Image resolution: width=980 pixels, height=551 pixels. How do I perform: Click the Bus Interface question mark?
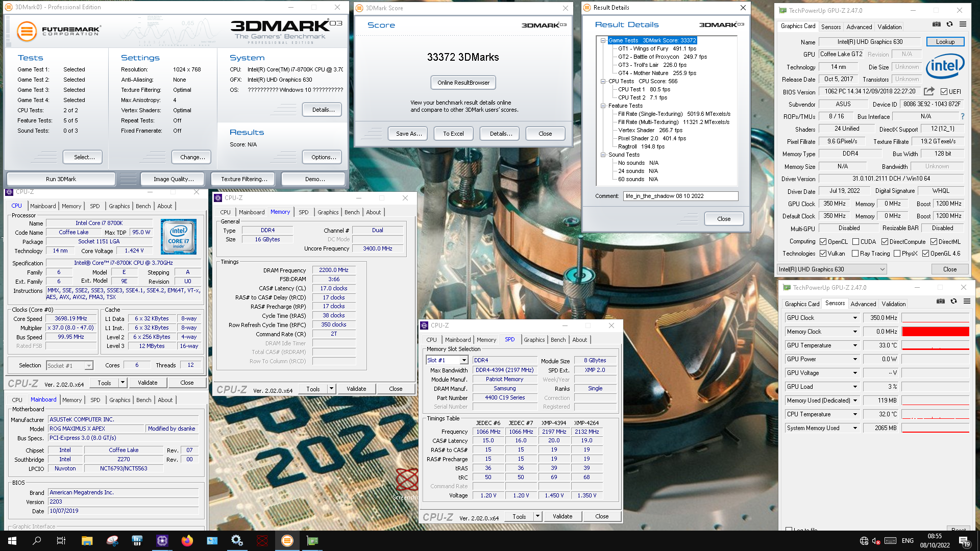[963, 116]
